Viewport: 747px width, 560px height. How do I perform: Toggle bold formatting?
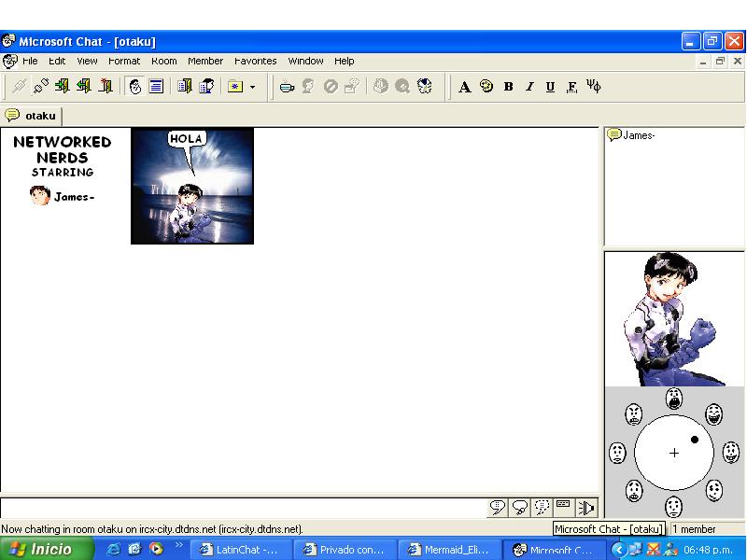[508, 87]
